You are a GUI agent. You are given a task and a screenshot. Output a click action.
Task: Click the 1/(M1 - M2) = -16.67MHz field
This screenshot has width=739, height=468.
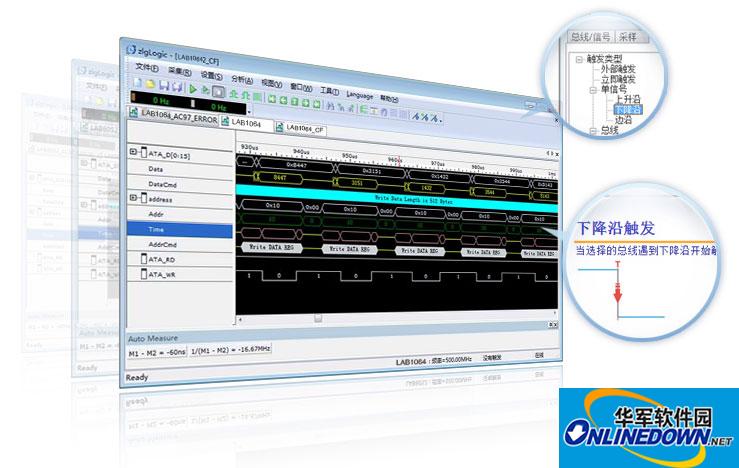[230, 350]
